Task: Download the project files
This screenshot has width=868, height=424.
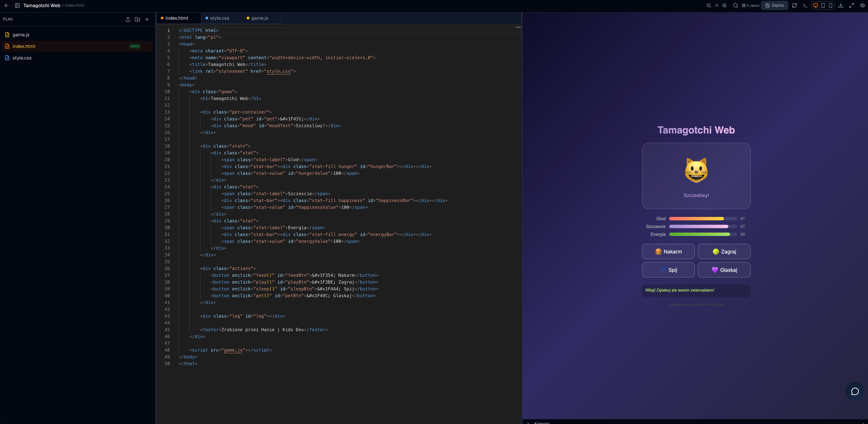Action: coord(841,5)
